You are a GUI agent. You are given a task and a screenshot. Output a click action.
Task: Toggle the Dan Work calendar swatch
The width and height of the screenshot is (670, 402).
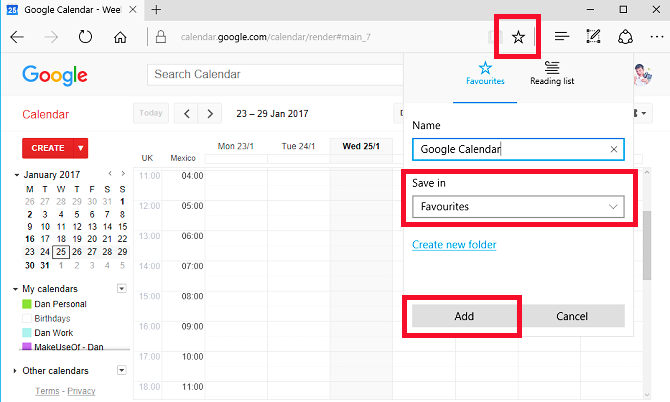(x=26, y=333)
